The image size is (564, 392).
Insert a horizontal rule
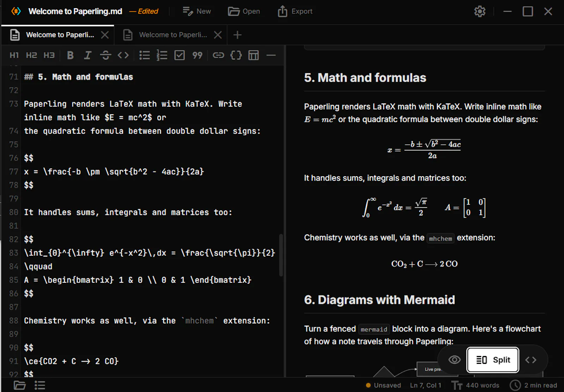tap(271, 55)
